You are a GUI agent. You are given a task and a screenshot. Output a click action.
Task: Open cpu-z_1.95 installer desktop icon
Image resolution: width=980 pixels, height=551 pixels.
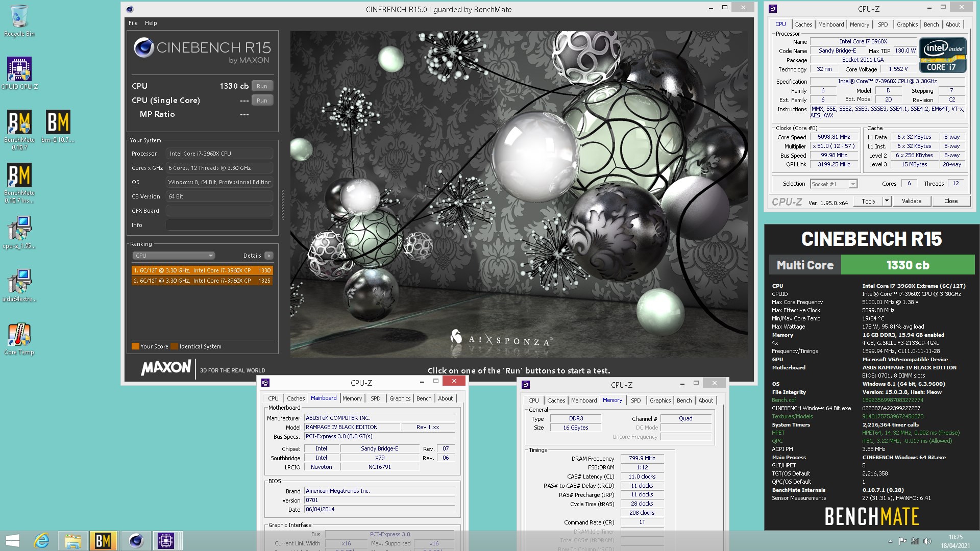(19, 232)
